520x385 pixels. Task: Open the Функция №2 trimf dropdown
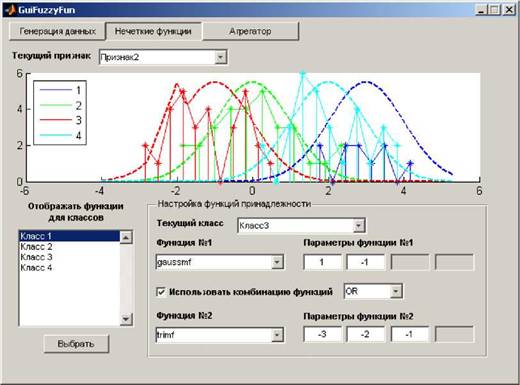pyautogui.click(x=277, y=335)
